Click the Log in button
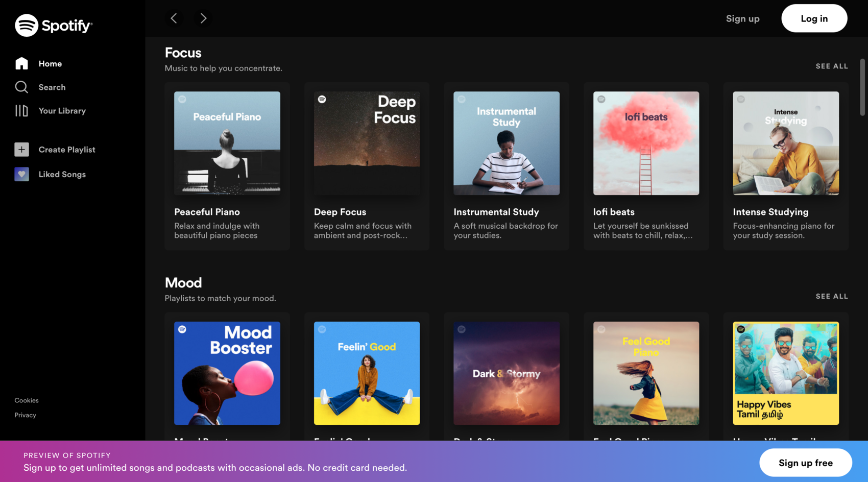The image size is (868, 482). click(x=814, y=18)
